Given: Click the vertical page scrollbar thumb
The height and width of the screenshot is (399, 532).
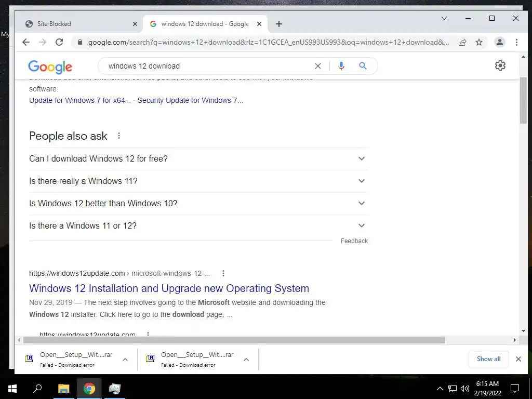Looking at the screenshot, I should tap(523, 100).
